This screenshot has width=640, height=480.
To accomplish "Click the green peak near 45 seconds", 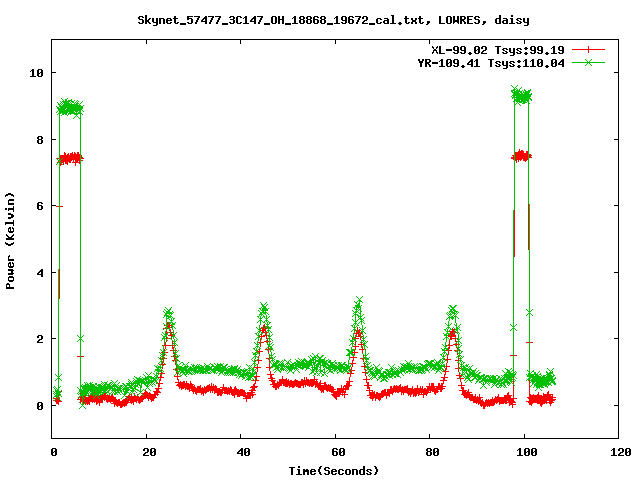I will 264,307.
